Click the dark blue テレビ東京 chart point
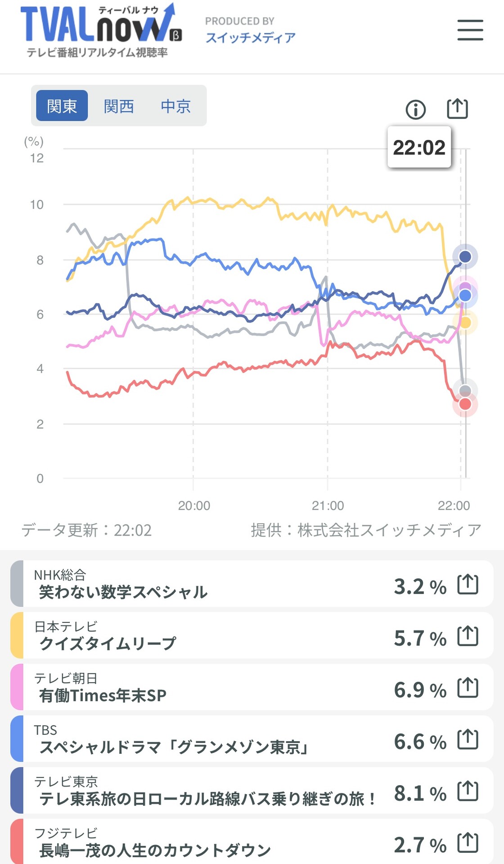Image resolution: width=504 pixels, height=864 pixels. pos(465,256)
